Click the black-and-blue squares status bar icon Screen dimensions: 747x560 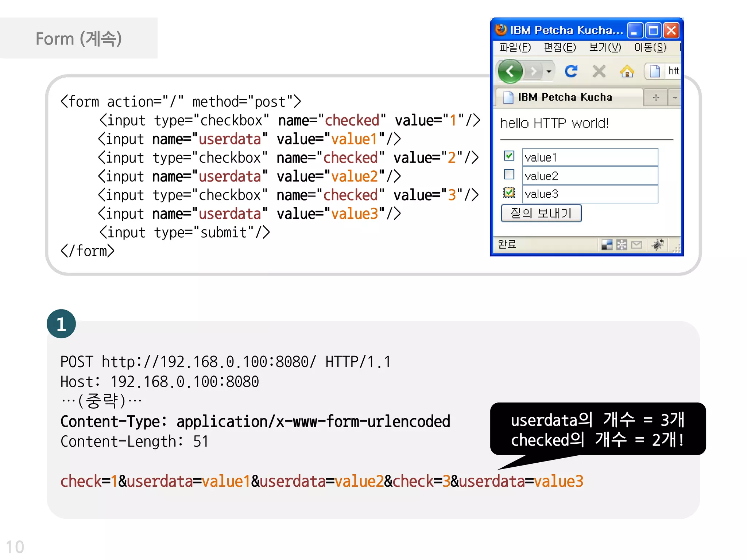(x=607, y=245)
